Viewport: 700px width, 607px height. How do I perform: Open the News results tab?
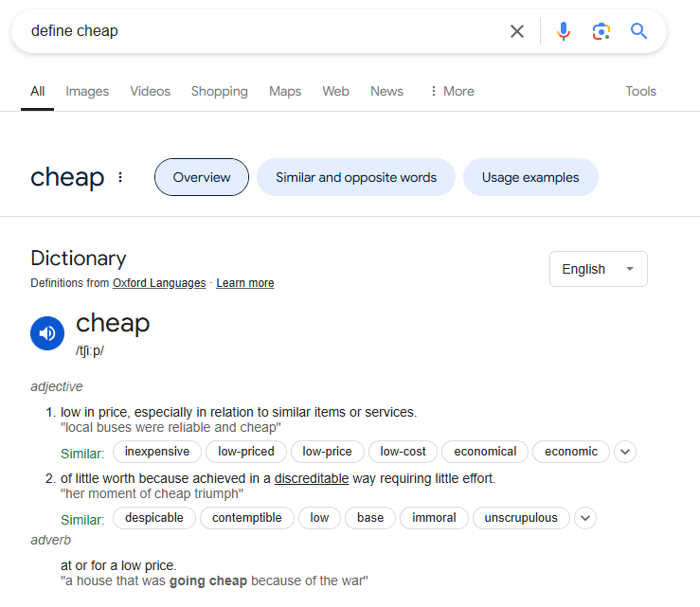[386, 91]
